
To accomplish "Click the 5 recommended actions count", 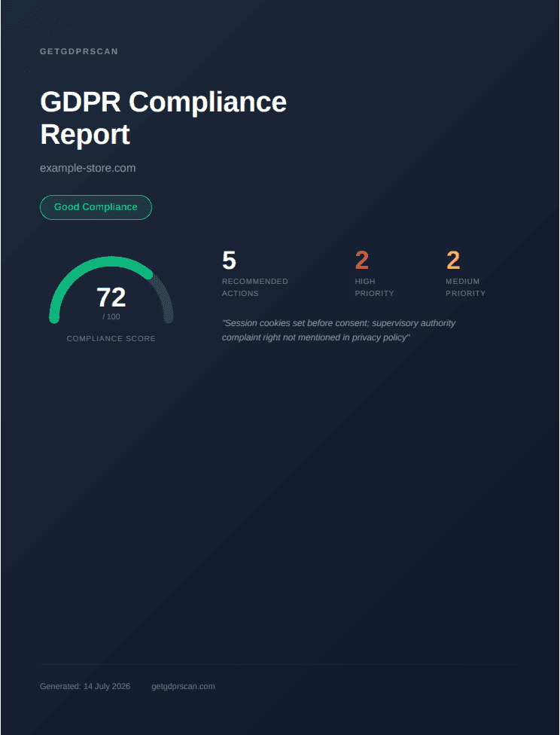I will (229, 261).
